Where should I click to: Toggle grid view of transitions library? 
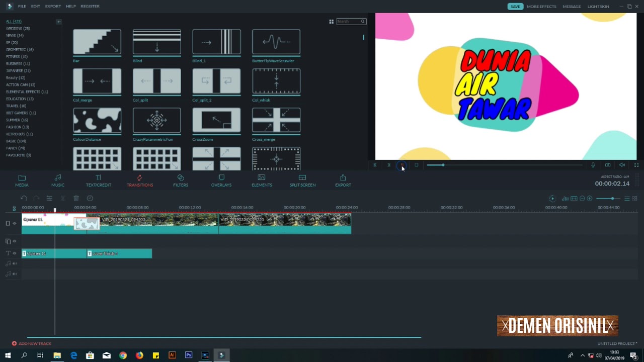tap(331, 22)
